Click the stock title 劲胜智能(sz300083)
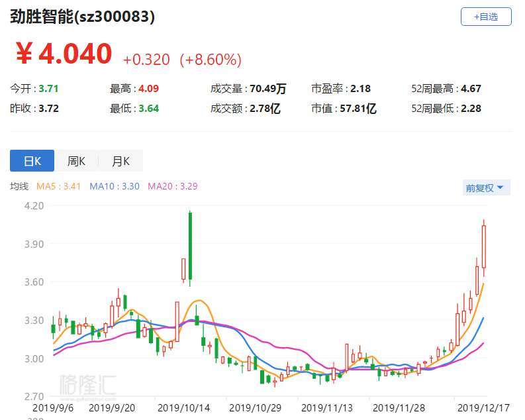Viewport: 525px width, 420px height. [82, 17]
